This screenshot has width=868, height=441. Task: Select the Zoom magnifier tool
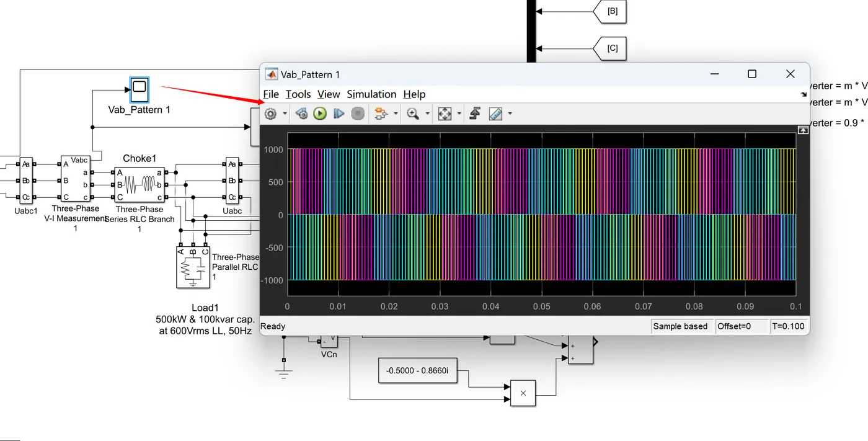[x=412, y=114]
